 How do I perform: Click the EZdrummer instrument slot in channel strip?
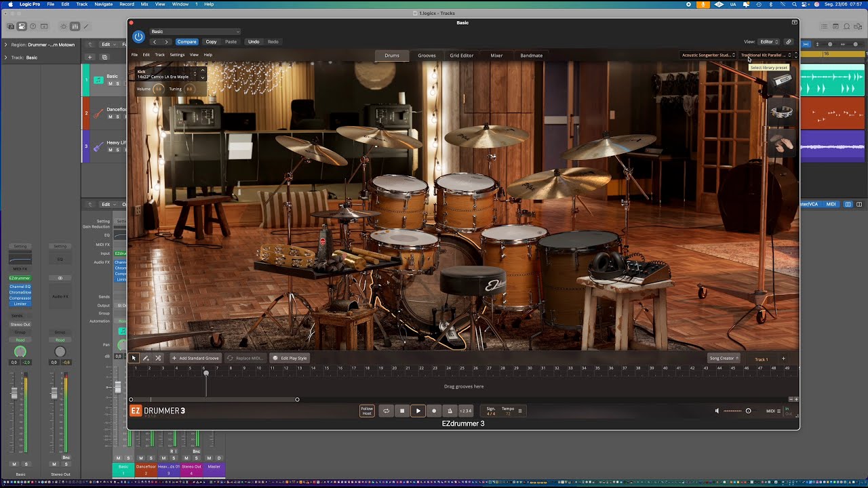[20, 278]
